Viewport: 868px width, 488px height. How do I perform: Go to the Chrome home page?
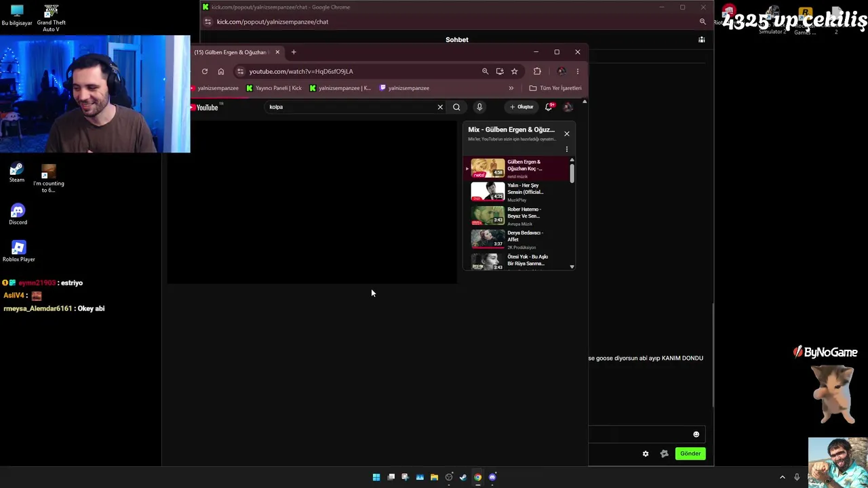(221, 71)
